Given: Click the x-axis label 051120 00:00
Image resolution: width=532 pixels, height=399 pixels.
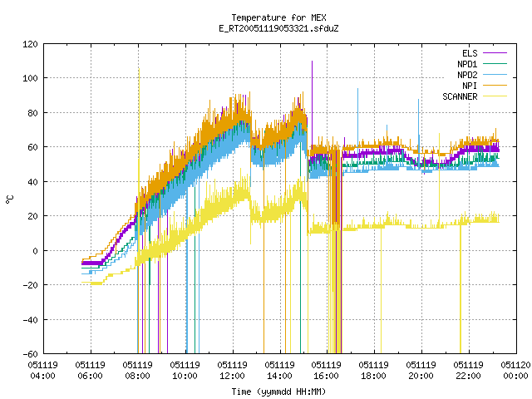Looking at the screenshot, I should click(515, 371).
